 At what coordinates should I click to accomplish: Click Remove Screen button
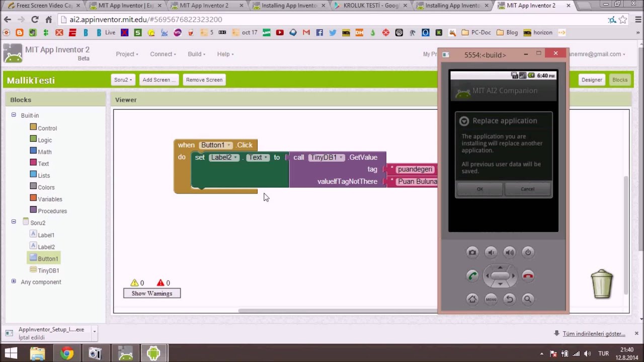[x=204, y=79]
